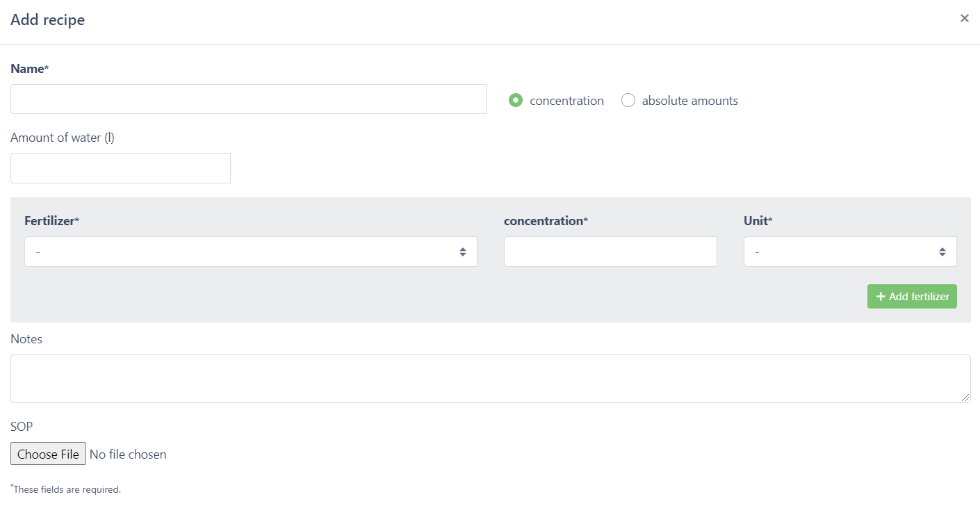
Task: Focus the recipe Name text field
Action: (x=248, y=99)
